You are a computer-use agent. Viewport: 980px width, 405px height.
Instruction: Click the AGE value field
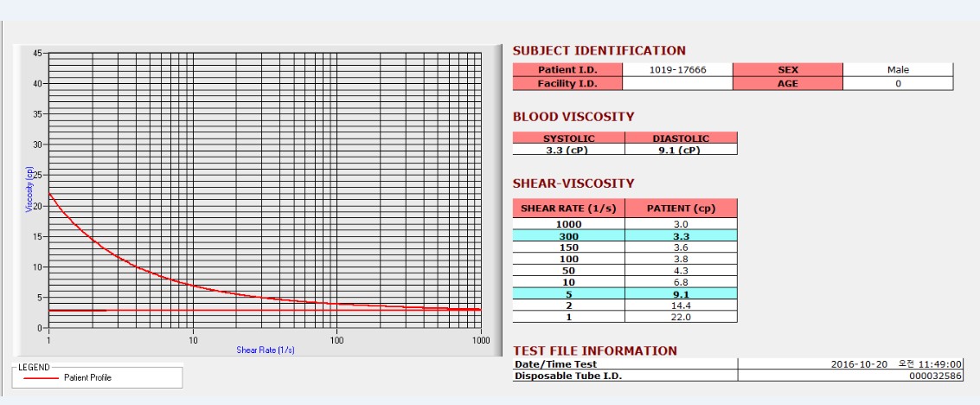(x=898, y=83)
